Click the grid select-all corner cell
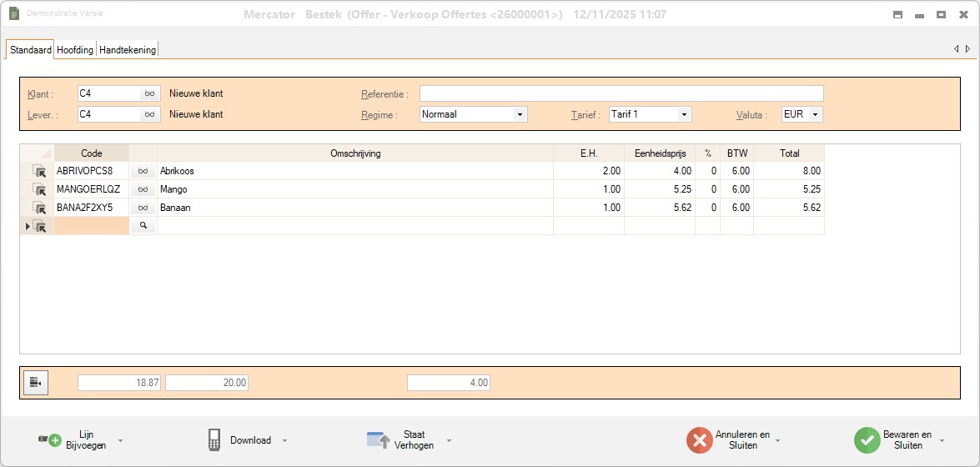980x467 pixels. click(37, 153)
